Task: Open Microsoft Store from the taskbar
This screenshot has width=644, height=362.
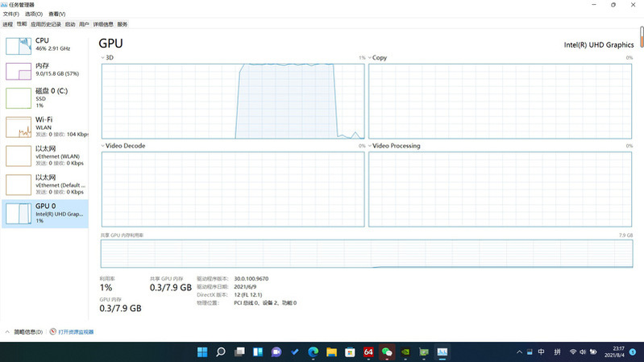Action: click(350, 352)
